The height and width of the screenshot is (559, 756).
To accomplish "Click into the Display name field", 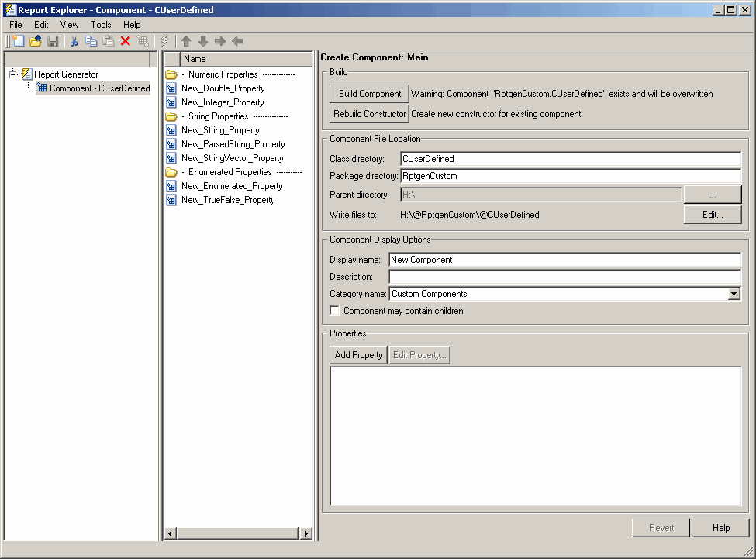I will pyautogui.click(x=564, y=260).
